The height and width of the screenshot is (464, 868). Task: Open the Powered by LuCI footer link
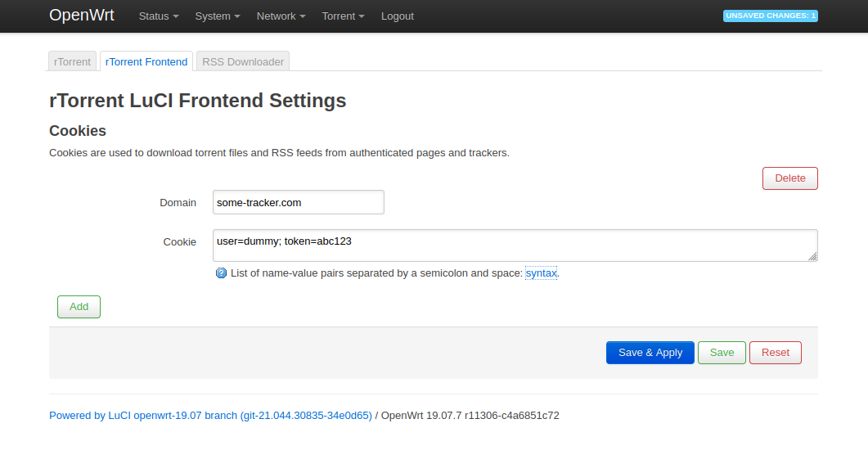tap(210, 415)
